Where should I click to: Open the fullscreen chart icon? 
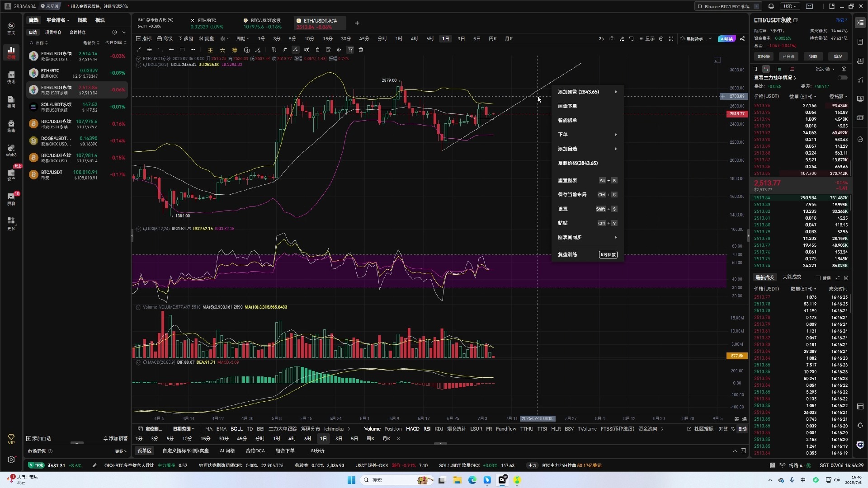(671, 39)
